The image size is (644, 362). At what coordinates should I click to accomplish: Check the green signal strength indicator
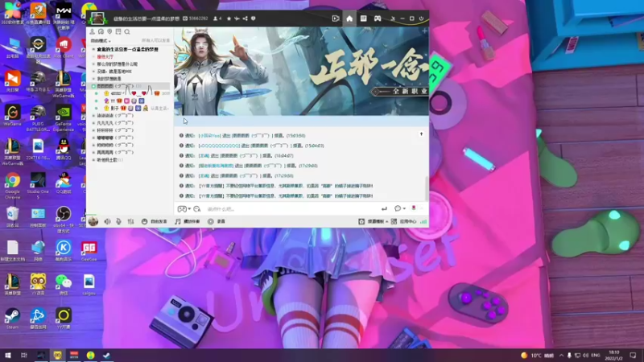coord(423,222)
